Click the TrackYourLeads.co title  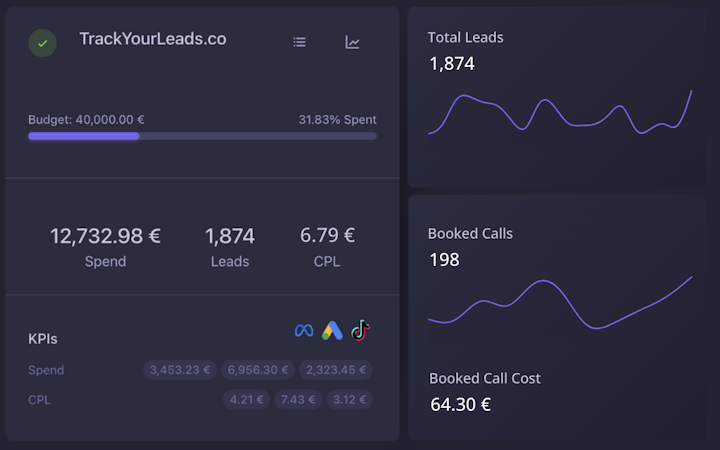pyautogui.click(x=153, y=39)
